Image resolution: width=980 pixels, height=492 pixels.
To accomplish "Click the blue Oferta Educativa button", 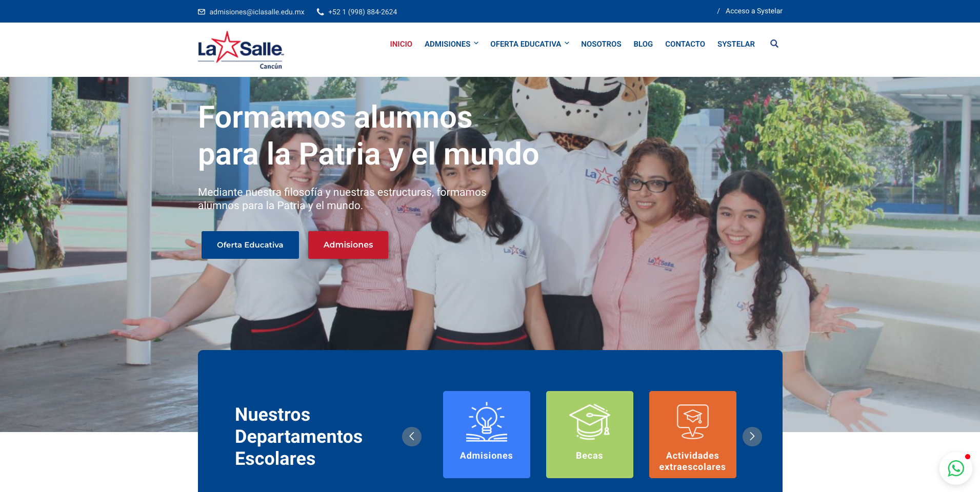I will pos(250,244).
